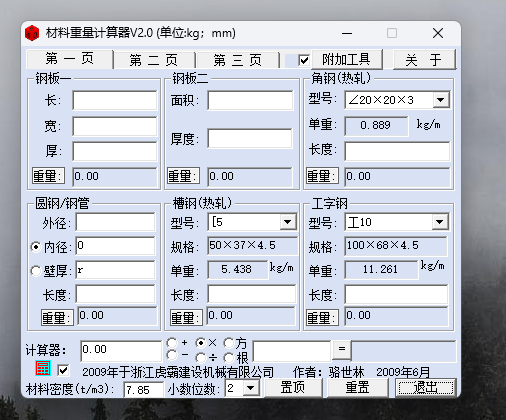Select the 内径 radio button
Screen dimensions: 506x420
[x=35, y=247]
